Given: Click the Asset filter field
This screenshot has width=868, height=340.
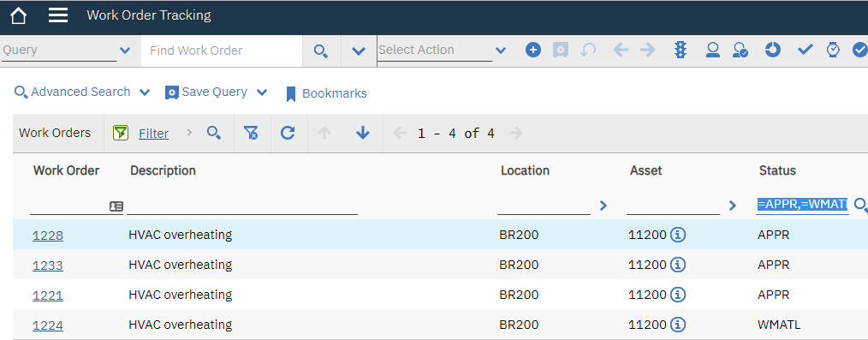Looking at the screenshot, I should point(673,206).
